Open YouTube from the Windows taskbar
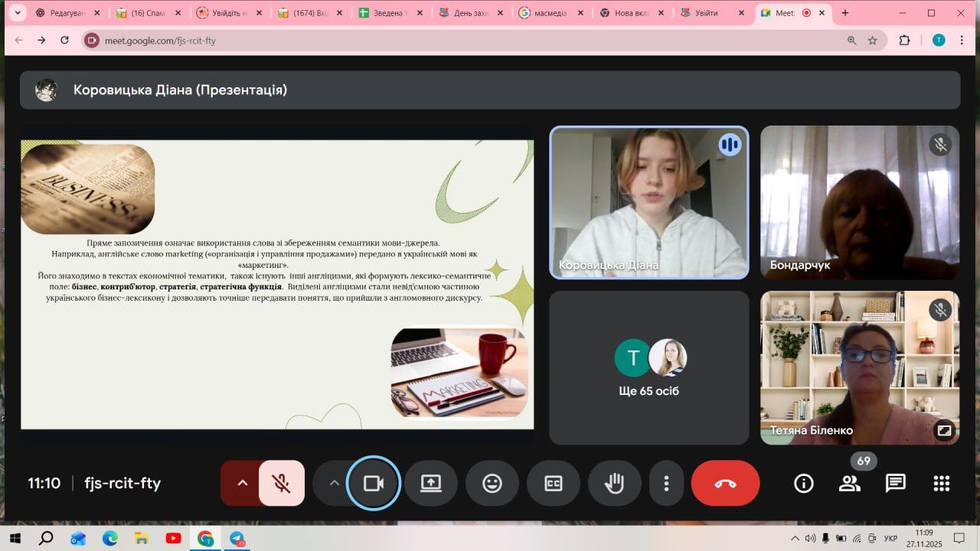 (174, 538)
